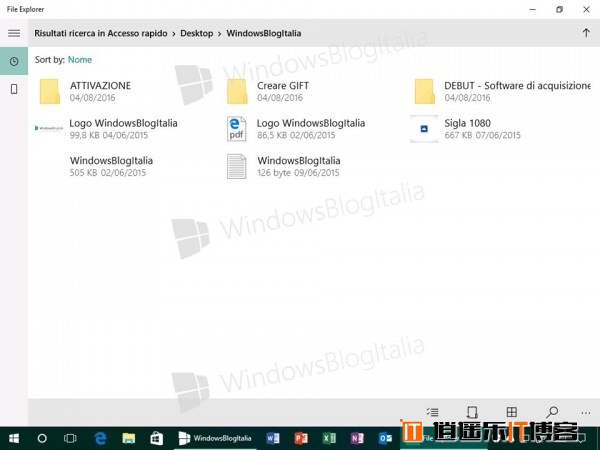Viewport: 600px width, 450px height.
Task: Launch Word from taskbar
Action: point(272,438)
